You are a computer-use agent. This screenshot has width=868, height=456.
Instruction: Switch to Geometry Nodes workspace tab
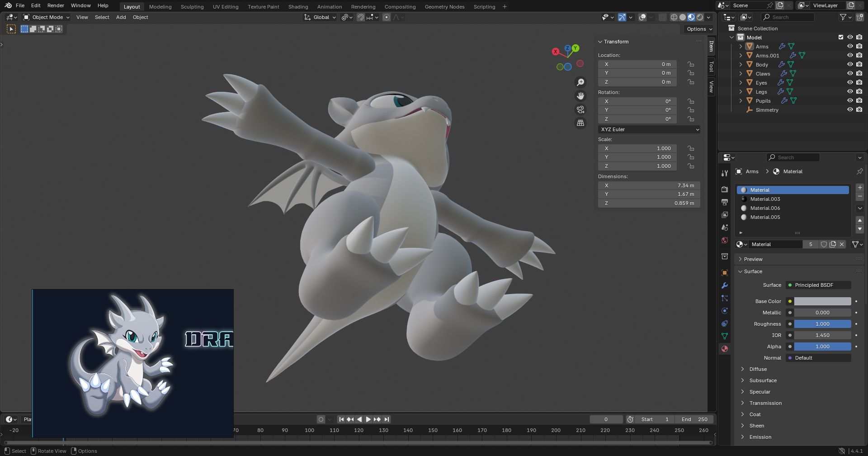click(444, 7)
